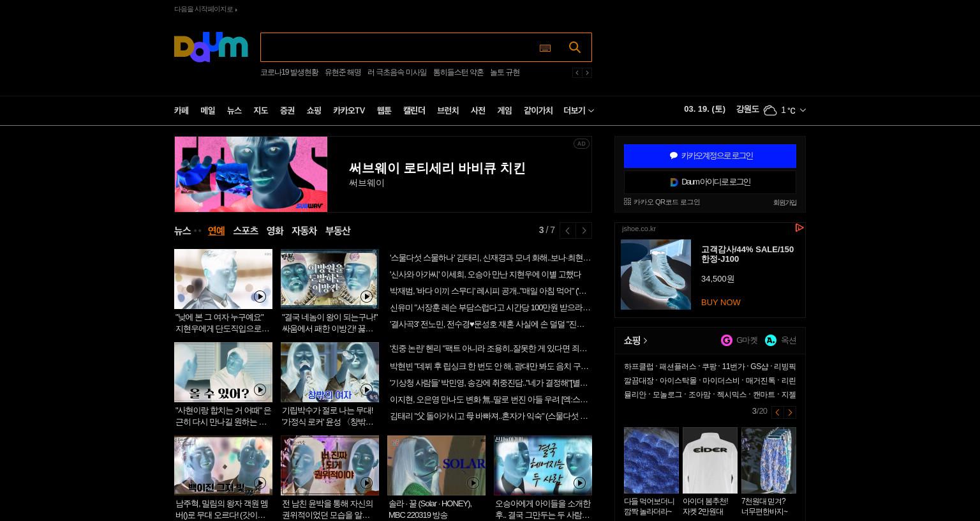Log in with Daum아이디
980x521 pixels.
(710, 182)
